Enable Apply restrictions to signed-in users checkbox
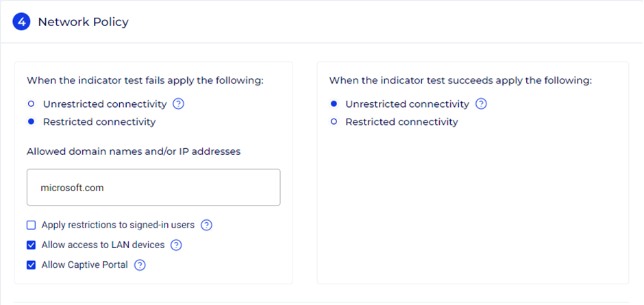 (31, 225)
